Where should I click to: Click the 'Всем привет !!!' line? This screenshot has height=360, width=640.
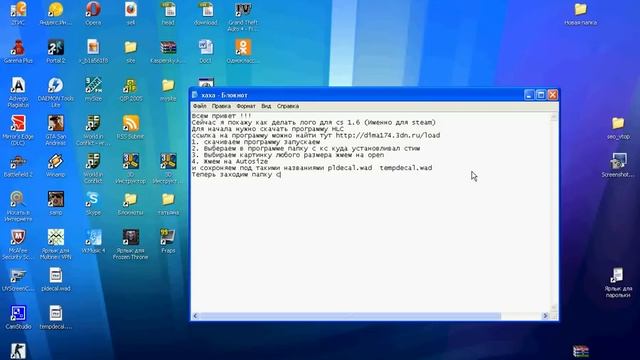pyautogui.click(x=222, y=116)
